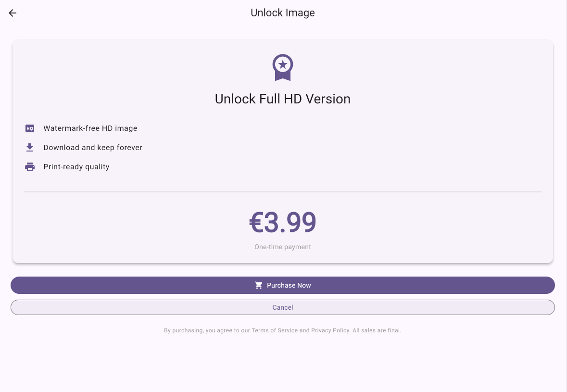Click the €3.99 price text
This screenshot has width=567, height=392.
[x=283, y=223]
